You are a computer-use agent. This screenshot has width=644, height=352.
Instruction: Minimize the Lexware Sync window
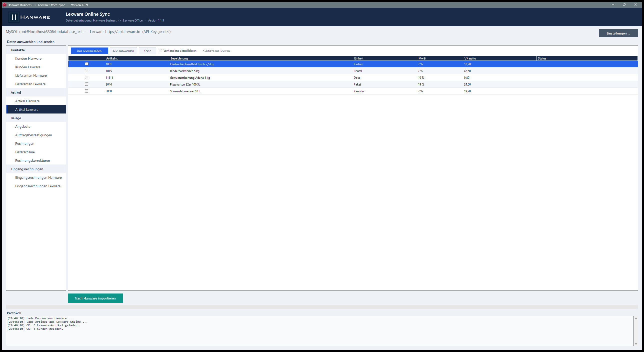point(613,5)
